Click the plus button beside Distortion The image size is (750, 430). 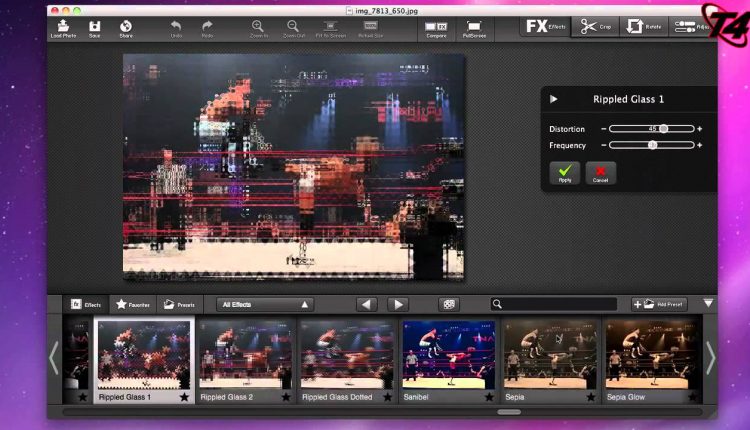point(700,129)
